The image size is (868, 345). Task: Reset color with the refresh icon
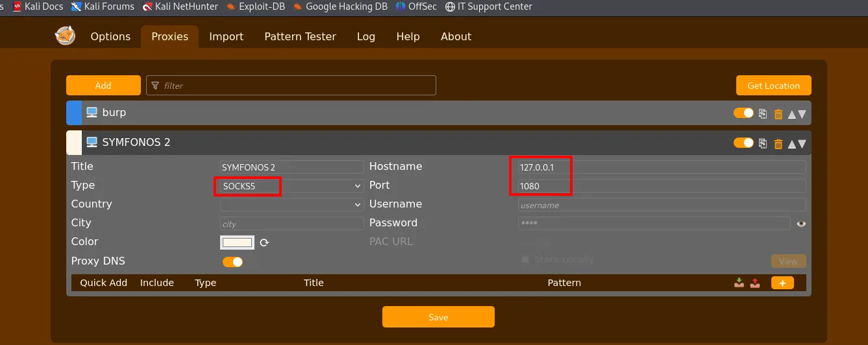(x=264, y=243)
